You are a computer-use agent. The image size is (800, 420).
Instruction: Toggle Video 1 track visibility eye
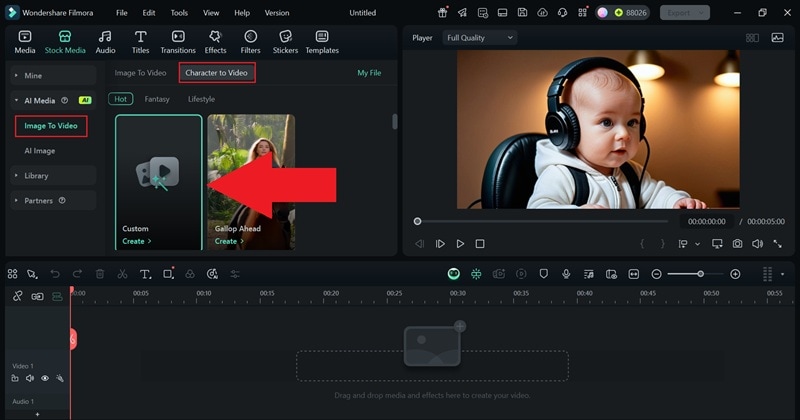pos(45,378)
